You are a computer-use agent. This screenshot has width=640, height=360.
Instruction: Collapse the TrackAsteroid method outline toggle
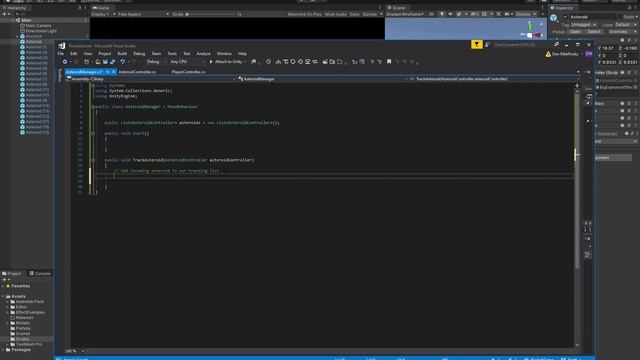tap(93, 160)
